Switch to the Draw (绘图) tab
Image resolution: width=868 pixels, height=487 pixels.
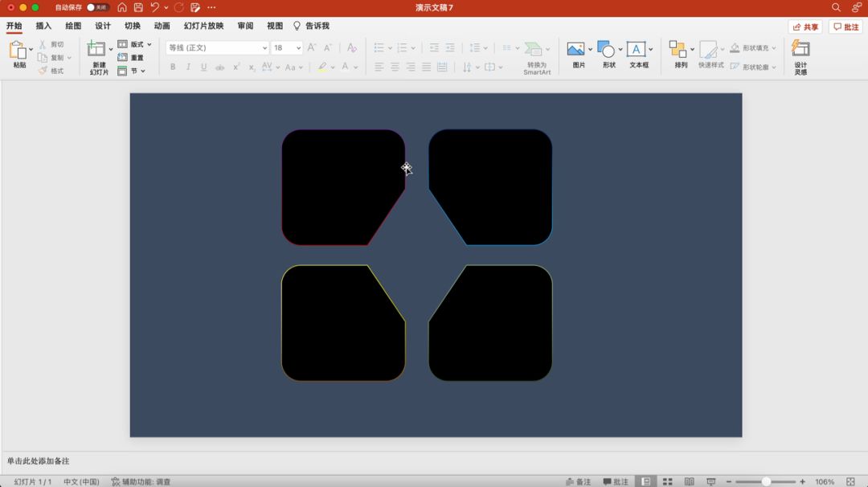[73, 26]
